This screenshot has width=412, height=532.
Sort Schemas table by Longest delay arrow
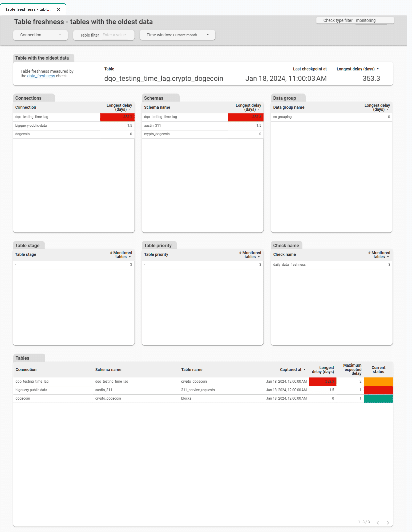click(259, 109)
